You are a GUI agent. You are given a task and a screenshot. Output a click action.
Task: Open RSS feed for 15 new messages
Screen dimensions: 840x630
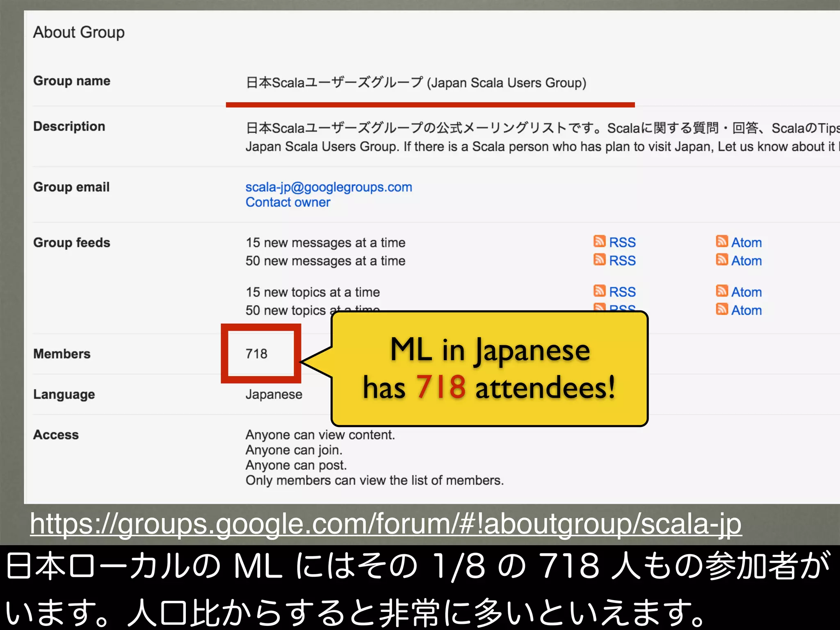(x=622, y=242)
